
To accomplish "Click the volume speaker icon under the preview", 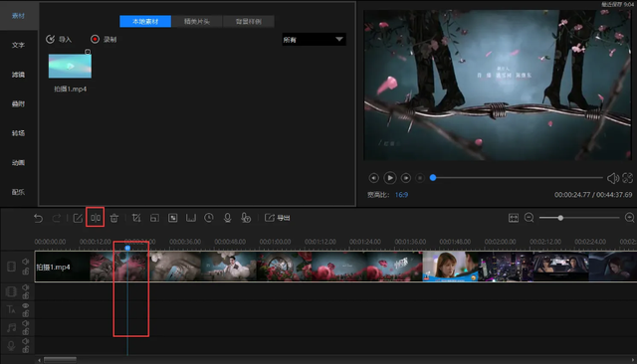I will click(613, 178).
